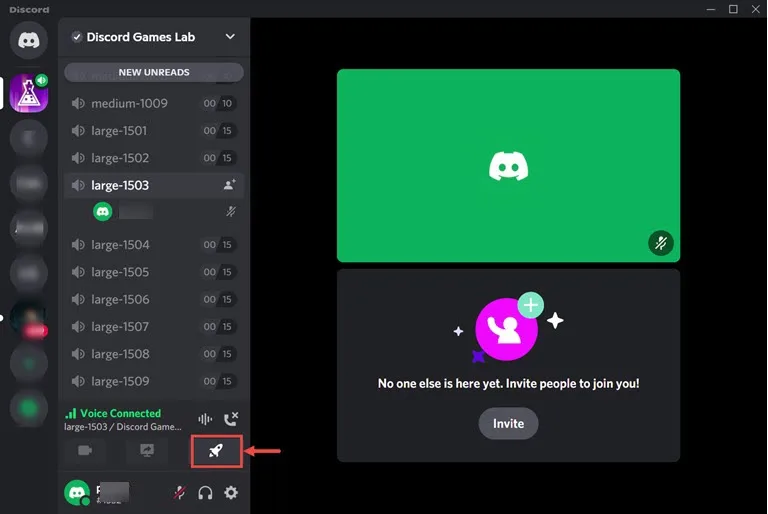Click the invite-people icon on large-1503

pos(229,185)
